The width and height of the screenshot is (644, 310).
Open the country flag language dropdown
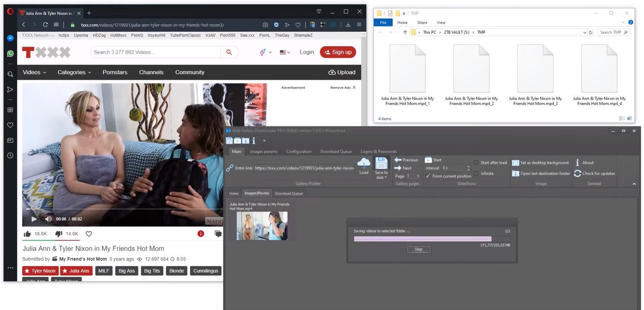click(x=285, y=52)
